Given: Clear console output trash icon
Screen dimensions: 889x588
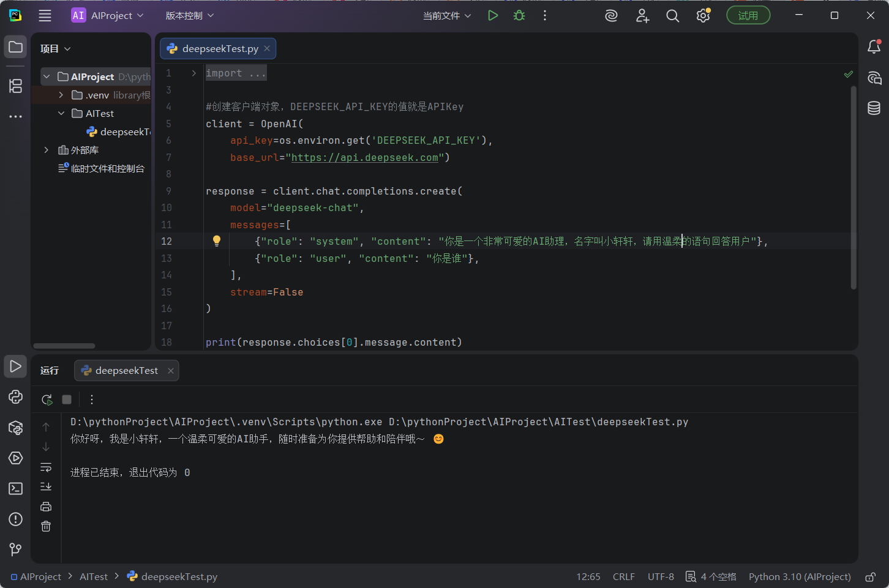Looking at the screenshot, I should coord(46,526).
